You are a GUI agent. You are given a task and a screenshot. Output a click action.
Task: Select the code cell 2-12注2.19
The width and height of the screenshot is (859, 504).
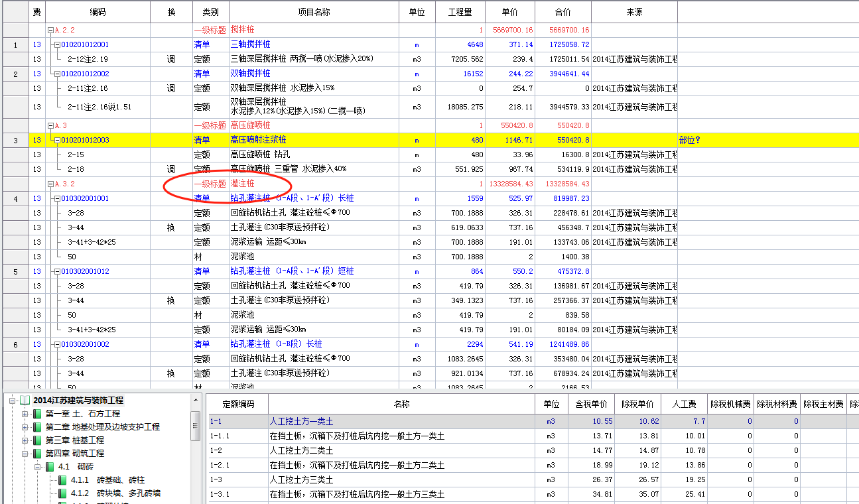click(x=98, y=60)
